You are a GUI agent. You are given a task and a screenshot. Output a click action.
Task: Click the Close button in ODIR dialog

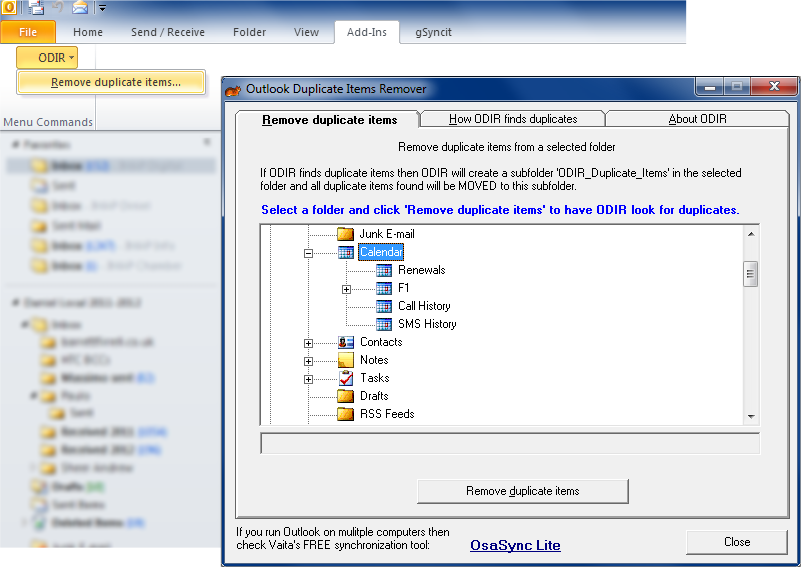(737, 542)
